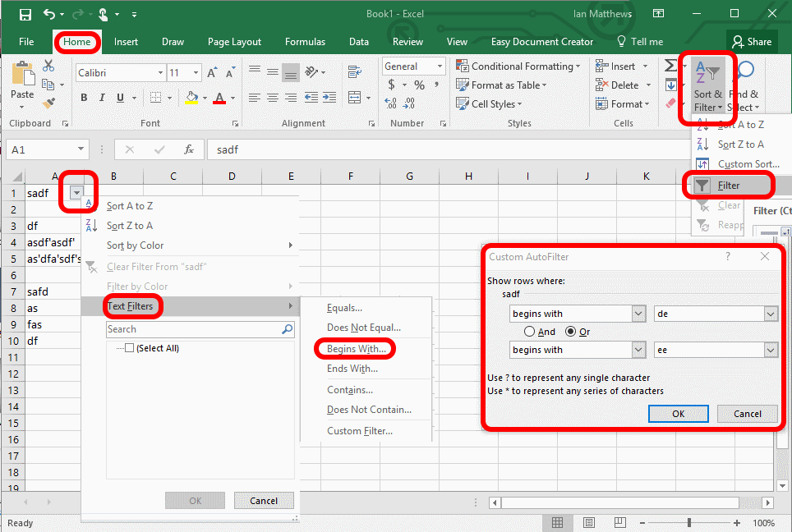Click the zoom slider handle
The image size is (792, 532).
[x=689, y=523]
